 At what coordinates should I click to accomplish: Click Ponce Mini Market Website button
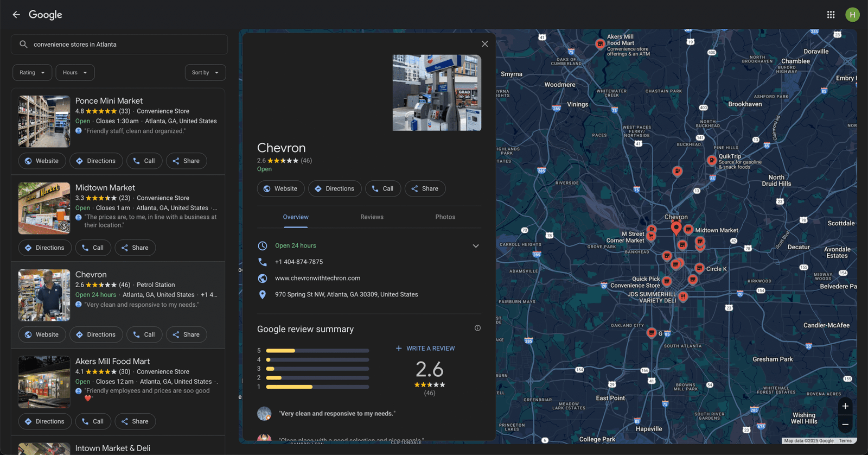point(42,161)
